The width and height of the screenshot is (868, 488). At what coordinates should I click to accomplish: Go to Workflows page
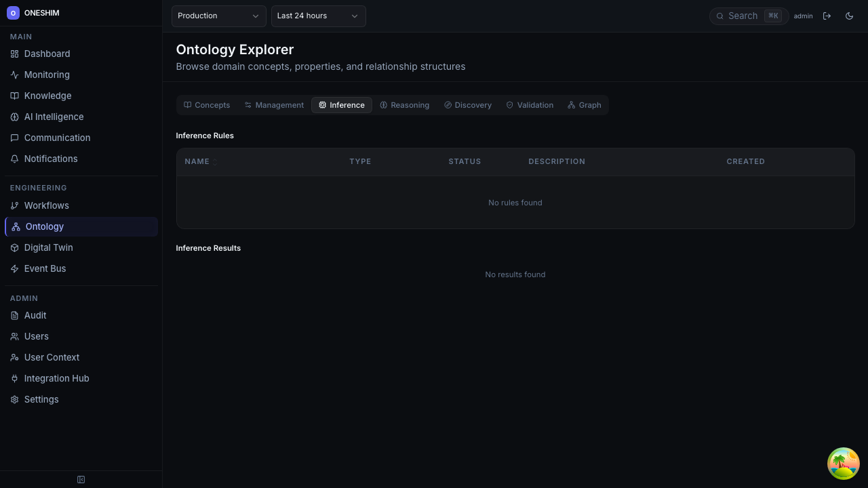coord(46,205)
